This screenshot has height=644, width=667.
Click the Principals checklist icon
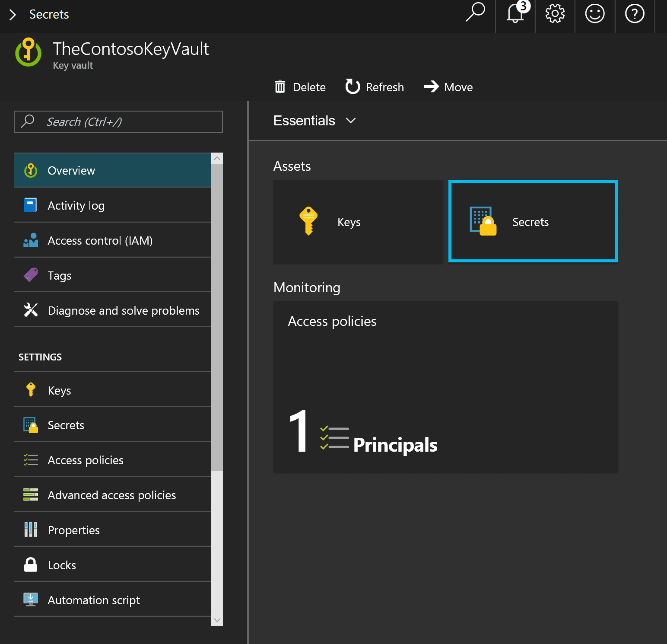click(334, 437)
